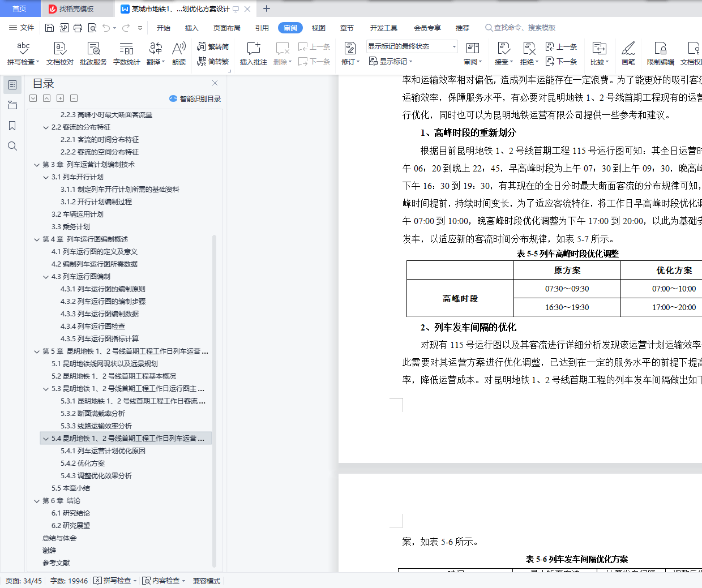Switch to 视图 ribbon tab
The height and width of the screenshot is (588, 702).
[x=319, y=28]
